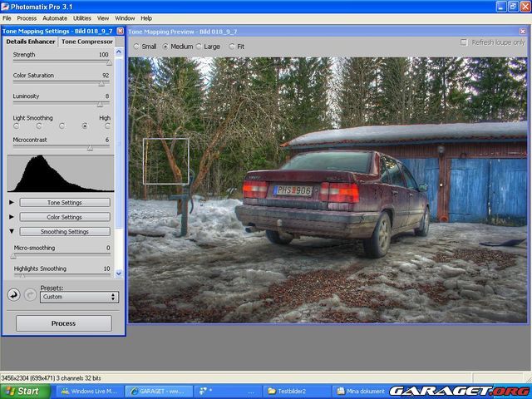Select Fit preview size
Image resolution: width=532 pixels, height=399 pixels.
(x=232, y=47)
